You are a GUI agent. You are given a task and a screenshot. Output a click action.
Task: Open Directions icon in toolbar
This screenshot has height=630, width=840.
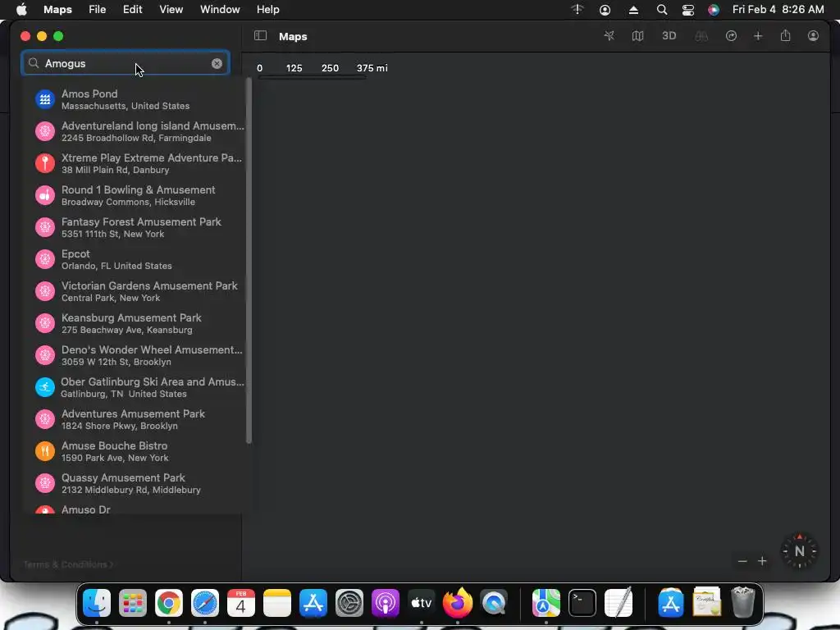(x=731, y=36)
